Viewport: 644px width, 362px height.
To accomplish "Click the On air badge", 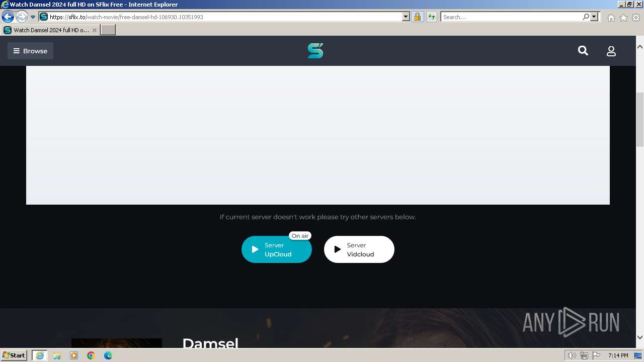I will coord(300,236).
